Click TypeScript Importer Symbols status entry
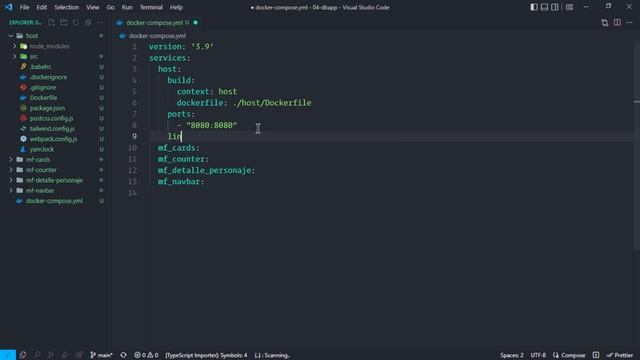This screenshot has height=360, width=640. pyautogui.click(x=206, y=355)
